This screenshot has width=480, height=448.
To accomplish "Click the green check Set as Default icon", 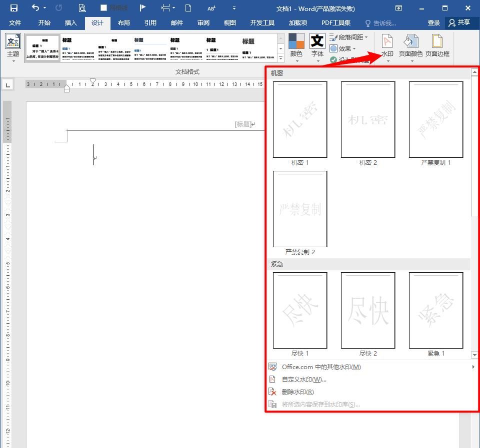I will [333, 59].
